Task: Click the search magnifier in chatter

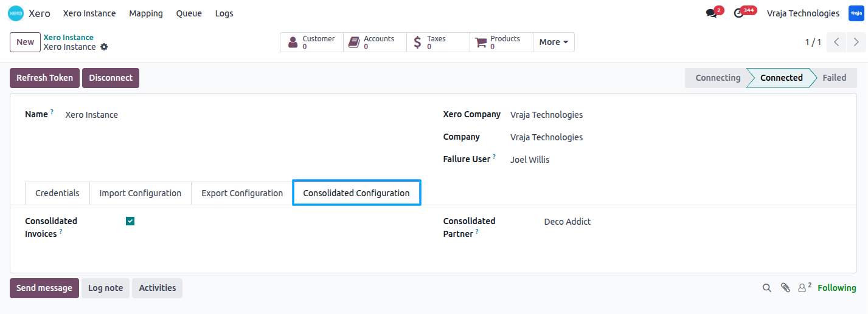Action: [767, 288]
